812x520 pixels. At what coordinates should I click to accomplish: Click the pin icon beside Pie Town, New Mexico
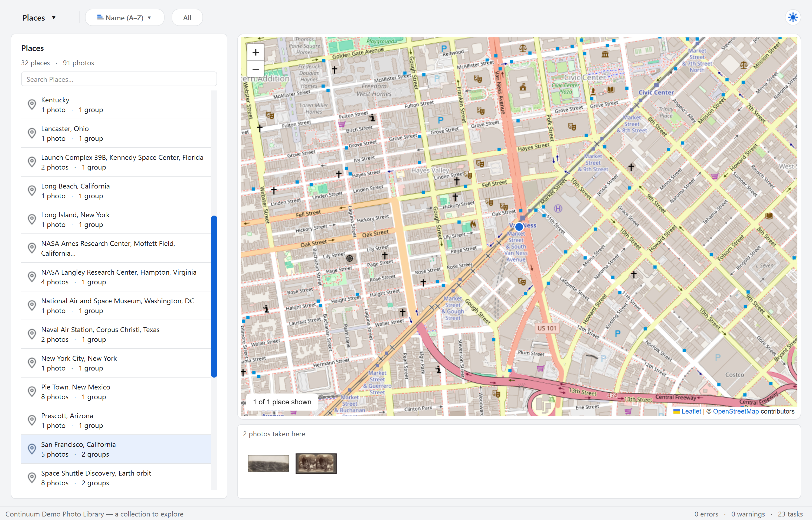tap(32, 392)
